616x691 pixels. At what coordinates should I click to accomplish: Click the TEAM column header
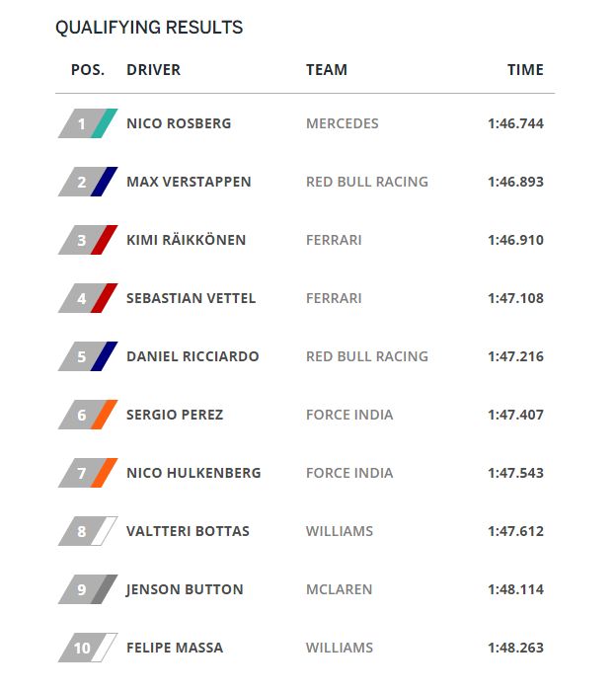(x=327, y=70)
